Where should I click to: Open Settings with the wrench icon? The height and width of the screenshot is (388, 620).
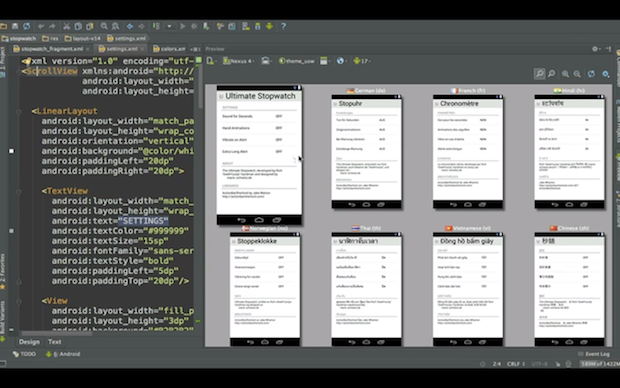click(220, 26)
